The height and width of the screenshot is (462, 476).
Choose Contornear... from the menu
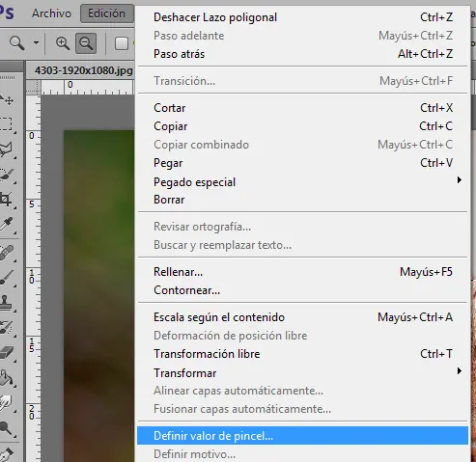(x=303, y=290)
